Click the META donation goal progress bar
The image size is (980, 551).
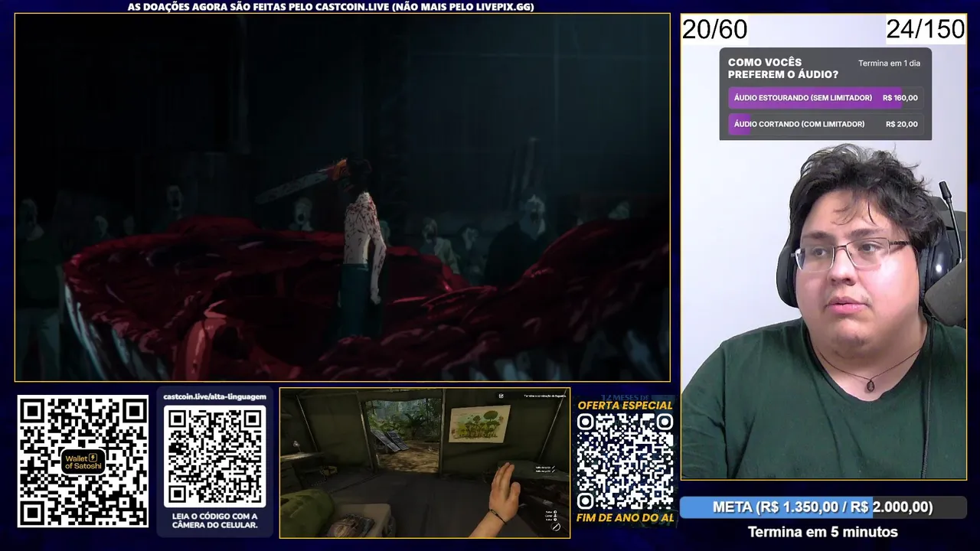(823, 507)
